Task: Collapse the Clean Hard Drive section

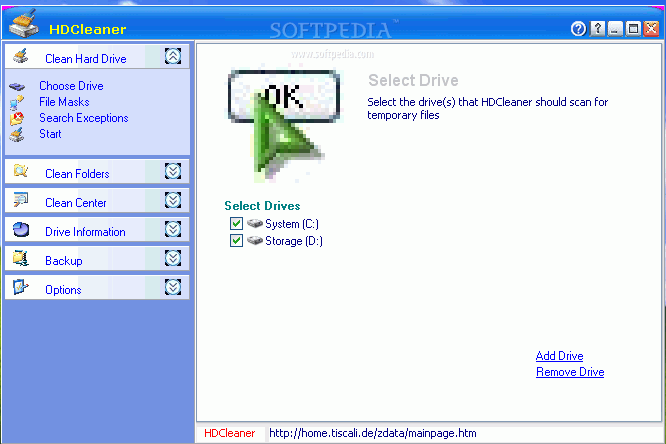Action: (173, 56)
